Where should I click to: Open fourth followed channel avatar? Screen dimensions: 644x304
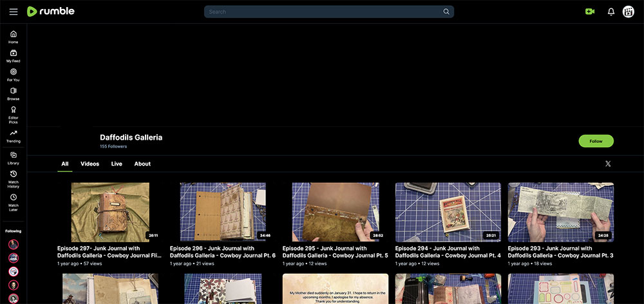(x=14, y=285)
